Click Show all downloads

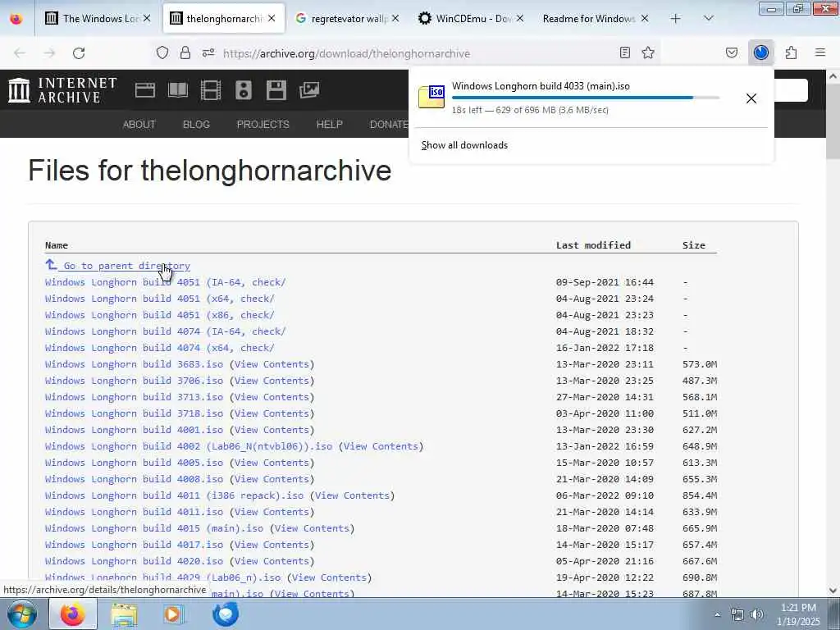(464, 145)
